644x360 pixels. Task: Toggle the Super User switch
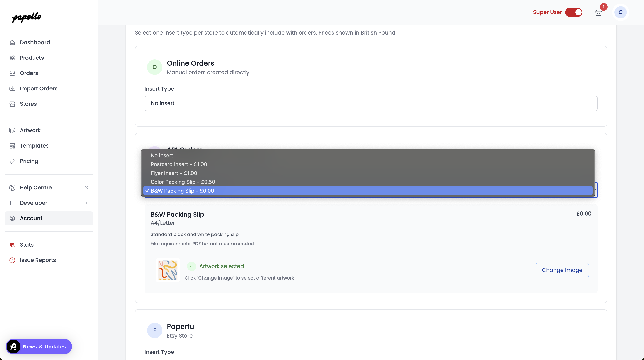click(x=574, y=12)
